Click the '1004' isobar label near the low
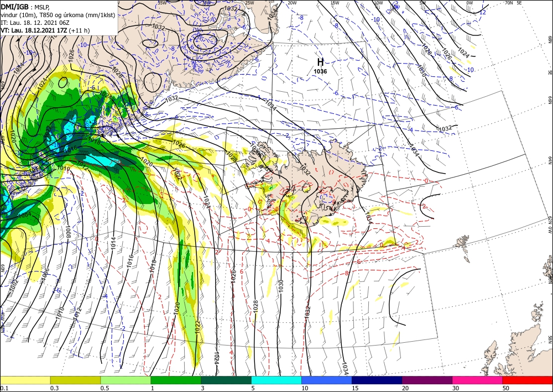The width and height of the screenshot is (553, 392). 25,215
